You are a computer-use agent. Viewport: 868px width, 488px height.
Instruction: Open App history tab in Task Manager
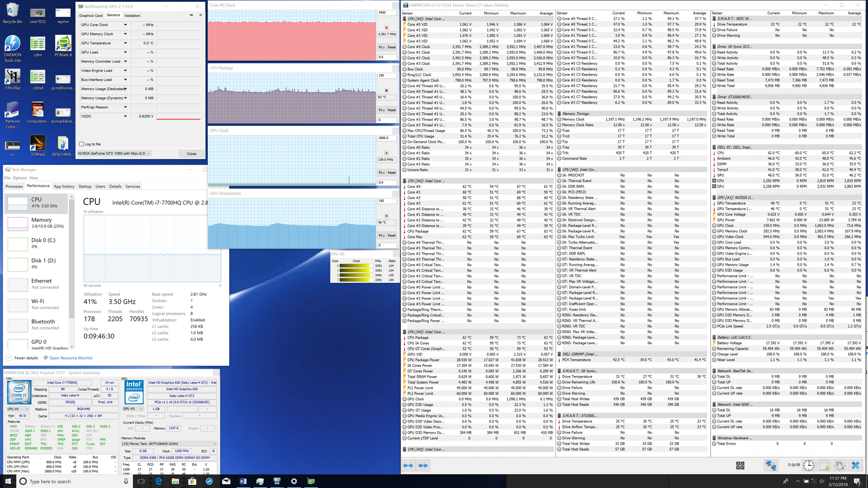coord(64,186)
